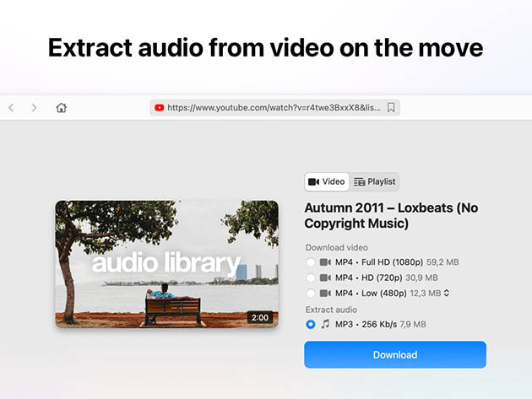Go back with the left arrow

point(11,108)
